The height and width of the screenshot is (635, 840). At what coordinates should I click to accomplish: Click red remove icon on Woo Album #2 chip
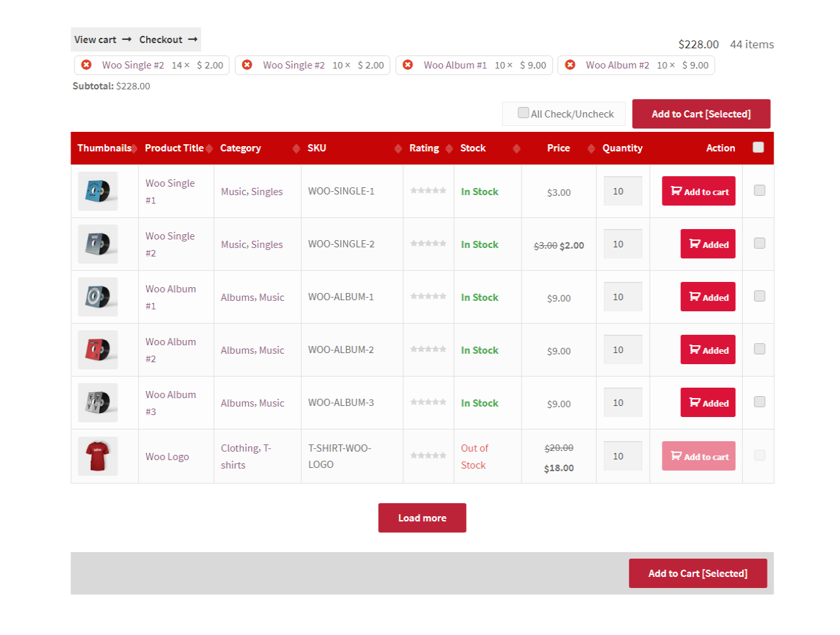570,65
